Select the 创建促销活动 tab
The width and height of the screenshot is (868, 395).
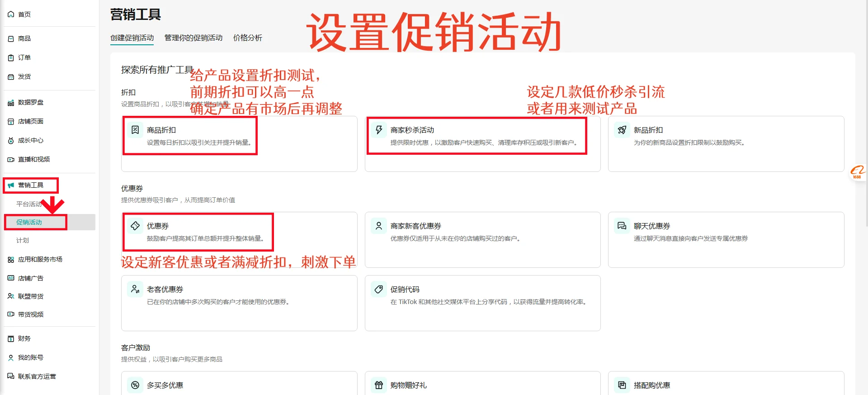point(132,38)
